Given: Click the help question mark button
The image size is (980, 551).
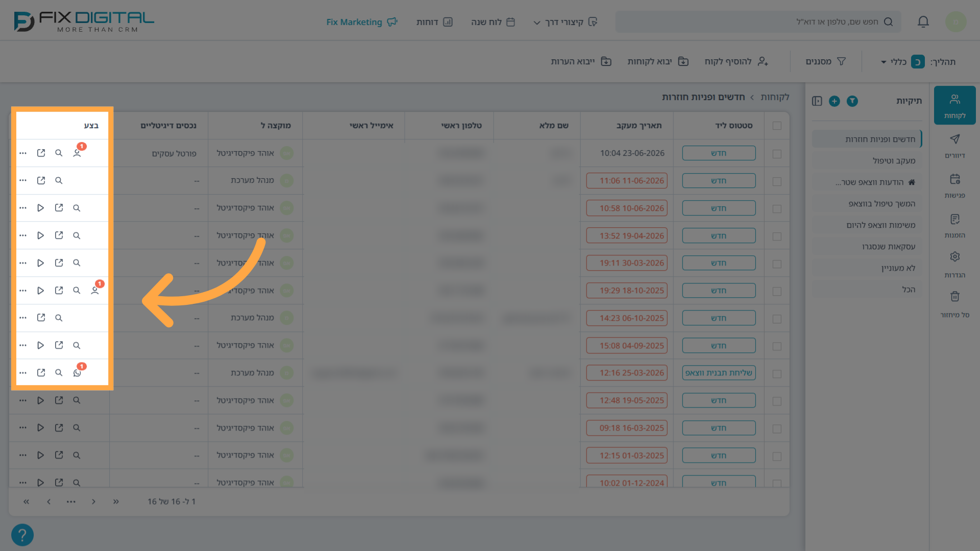Looking at the screenshot, I should [22, 535].
